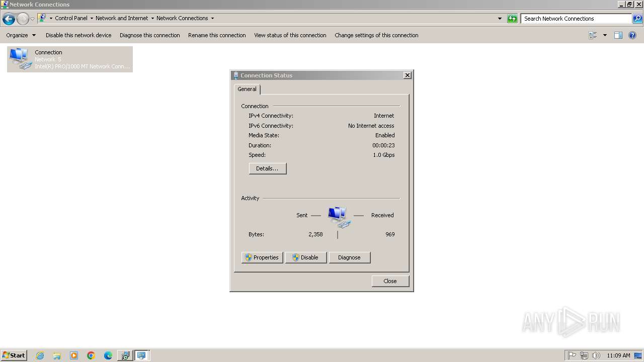Restore down the Network Connections window
The width and height of the screenshot is (644, 362).
pyautogui.click(x=629, y=4)
